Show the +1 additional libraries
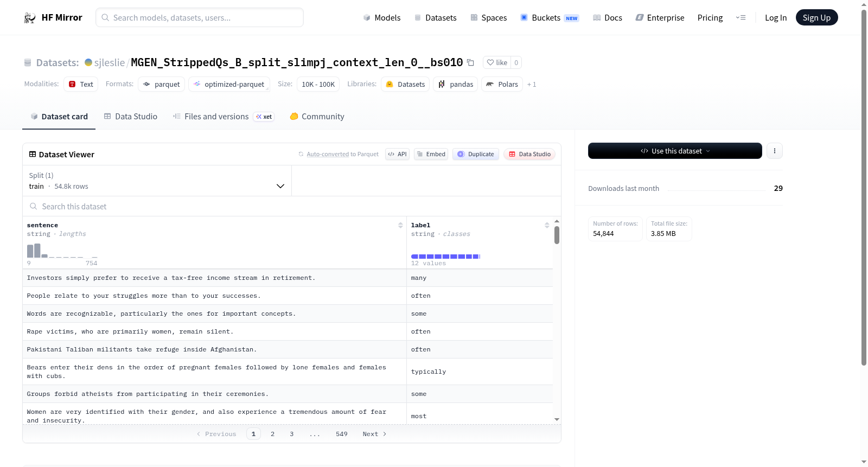The height and width of the screenshot is (467, 868). click(532, 85)
